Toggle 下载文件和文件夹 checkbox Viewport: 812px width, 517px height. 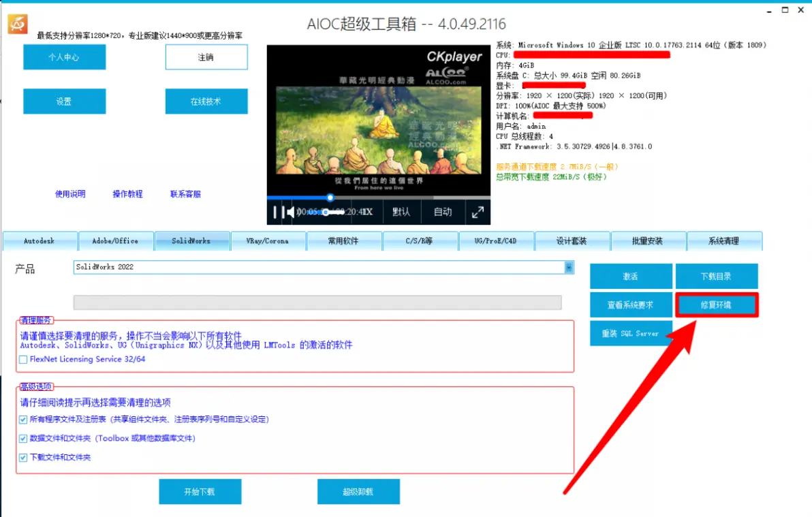[x=23, y=458]
